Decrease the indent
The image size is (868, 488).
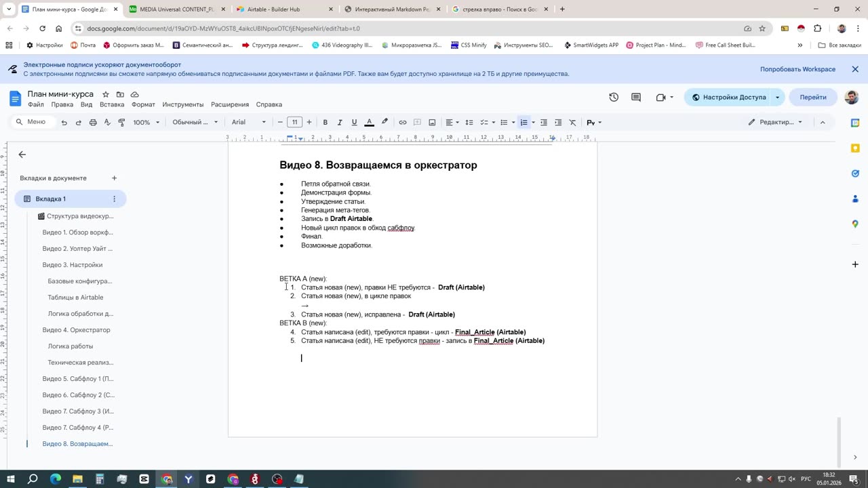(x=543, y=123)
